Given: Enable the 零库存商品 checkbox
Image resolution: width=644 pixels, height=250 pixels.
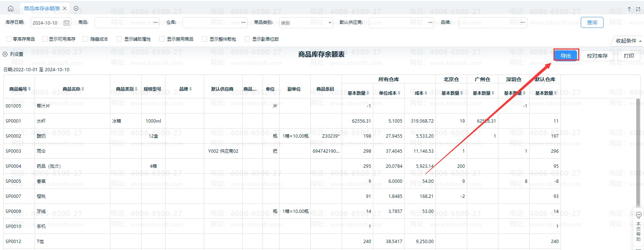Looking at the screenshot, I should [9, 39].
